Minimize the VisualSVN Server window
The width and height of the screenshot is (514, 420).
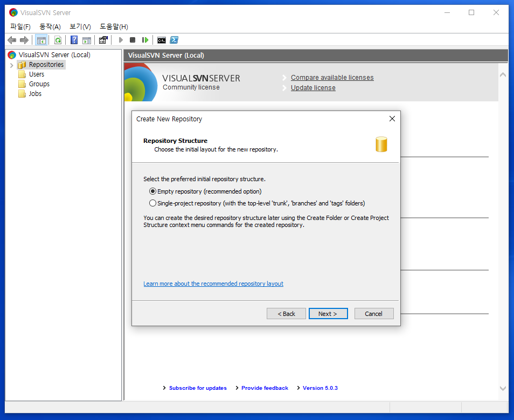pyautogui.click(x=447, y=12)
